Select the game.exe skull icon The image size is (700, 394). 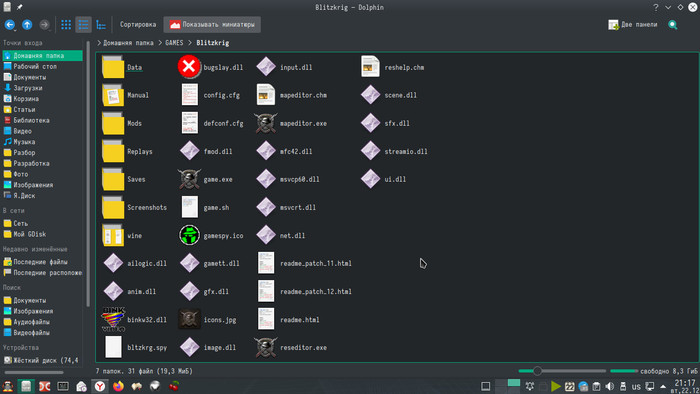point(189,179)
